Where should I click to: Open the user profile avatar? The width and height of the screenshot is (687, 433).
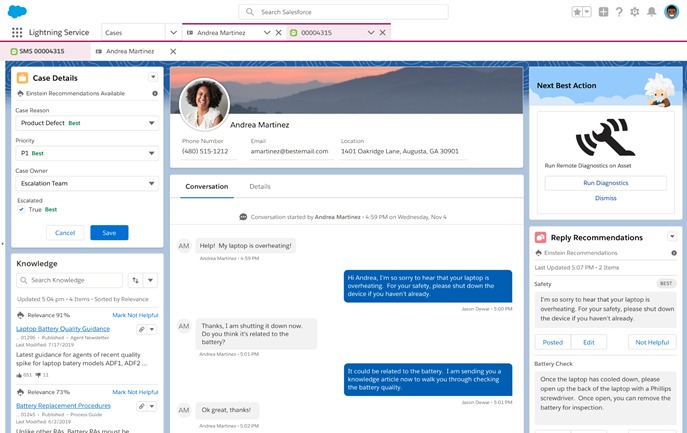pos(671,12)
